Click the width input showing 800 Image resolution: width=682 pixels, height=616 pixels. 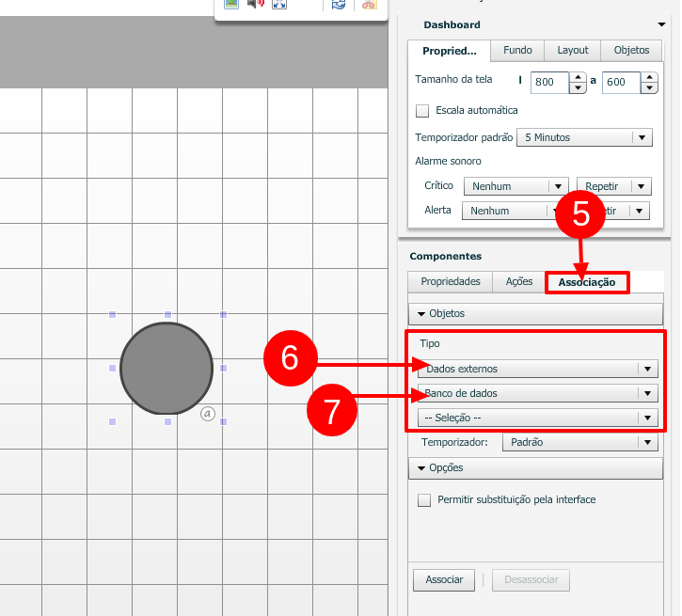pyautogui.click(x=549, y=82)
